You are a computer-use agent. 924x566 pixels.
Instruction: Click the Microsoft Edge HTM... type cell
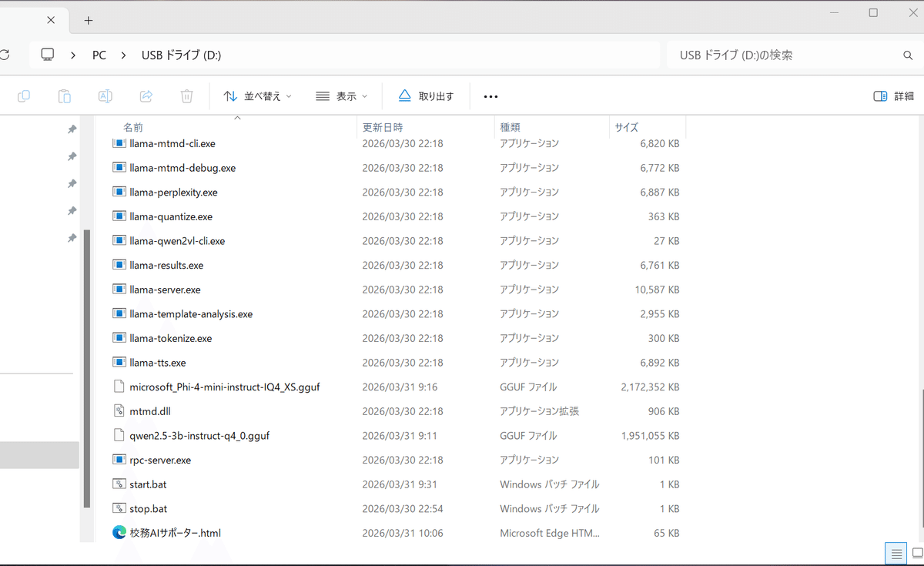click(x=549, y=533)
